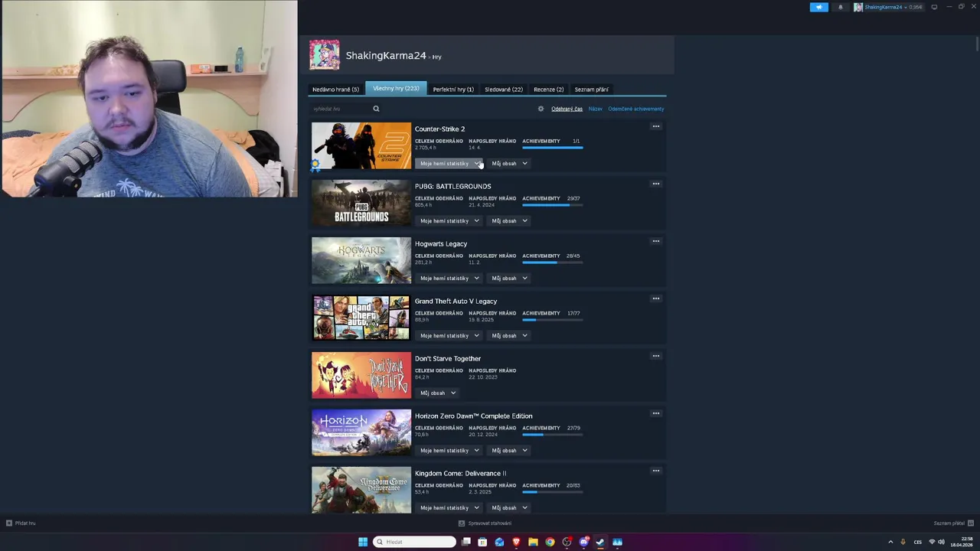Viewport: 980px width, 551px height.
Task: Open PUBG: BATTLEGROUNDS game title
Action: click(x=452, y=186)
